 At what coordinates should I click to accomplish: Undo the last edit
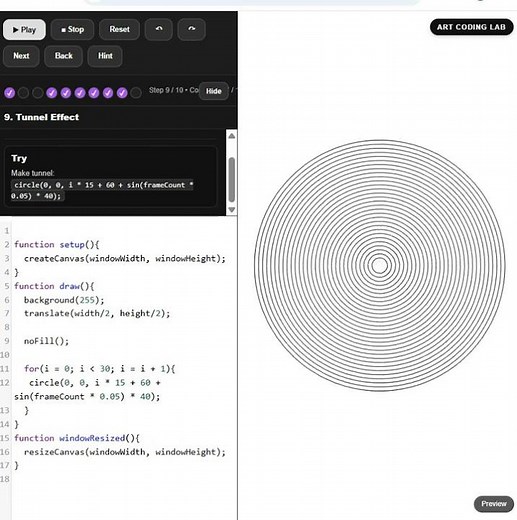coord(159,30)
